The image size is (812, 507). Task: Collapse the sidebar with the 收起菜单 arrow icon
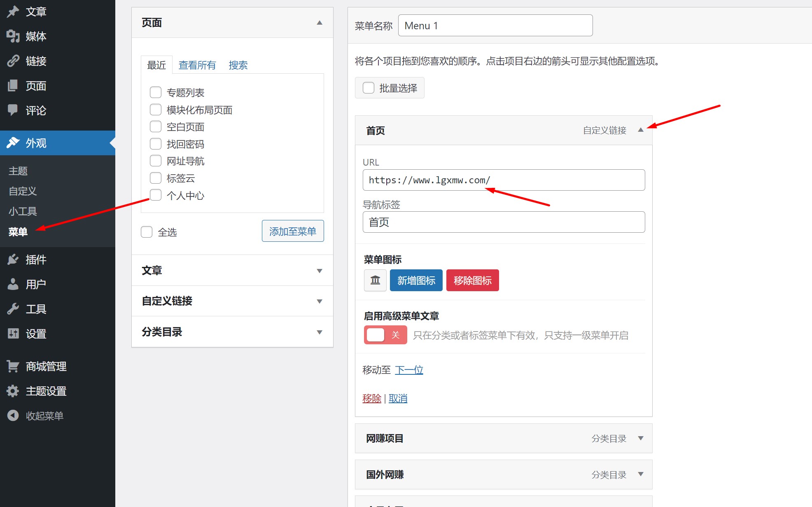(x=13, y=416)
